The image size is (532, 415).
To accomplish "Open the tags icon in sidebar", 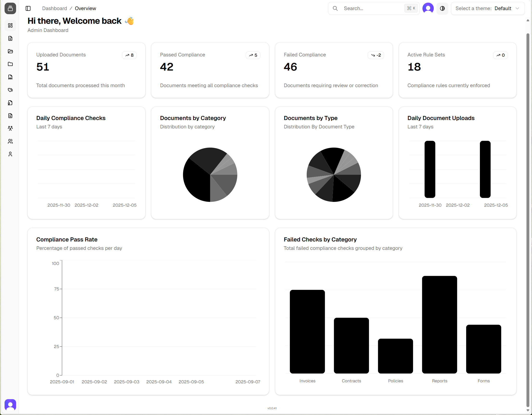I will click(10, 90).
